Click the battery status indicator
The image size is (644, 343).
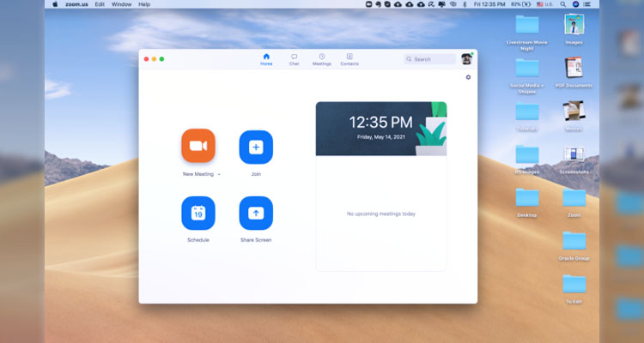[x=521, y=4]
